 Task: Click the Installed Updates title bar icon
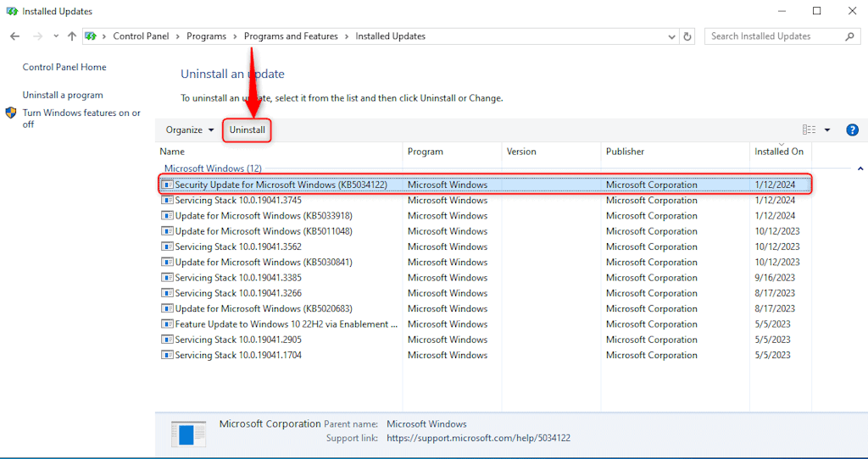(x=12, y=11)
